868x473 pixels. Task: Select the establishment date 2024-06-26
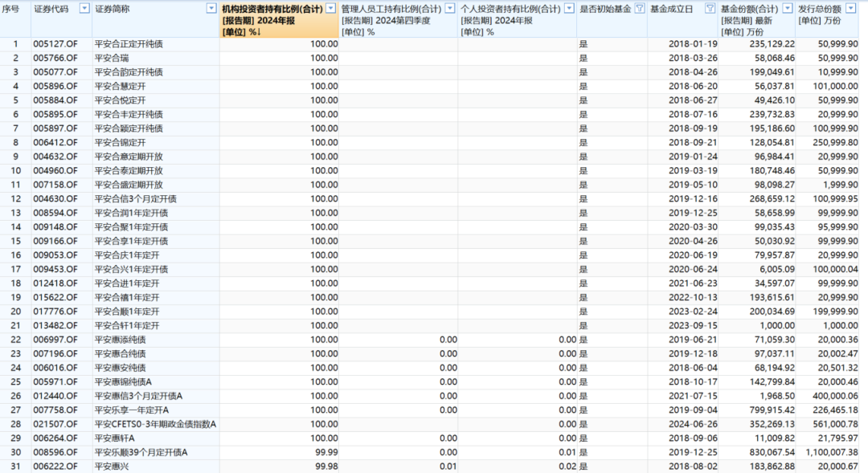tap(693, 424)
